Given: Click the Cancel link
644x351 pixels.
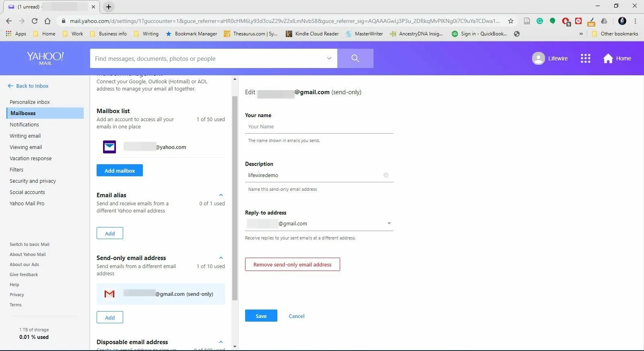Looking at the screenshot, I should (297, 316).
